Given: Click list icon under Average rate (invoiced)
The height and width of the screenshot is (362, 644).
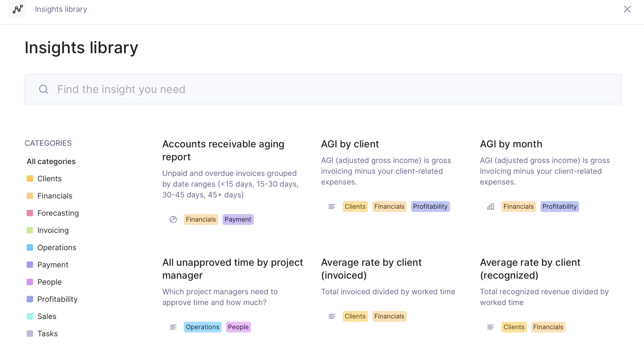Looking at the screenshot, I should click(x=332, y=316).
